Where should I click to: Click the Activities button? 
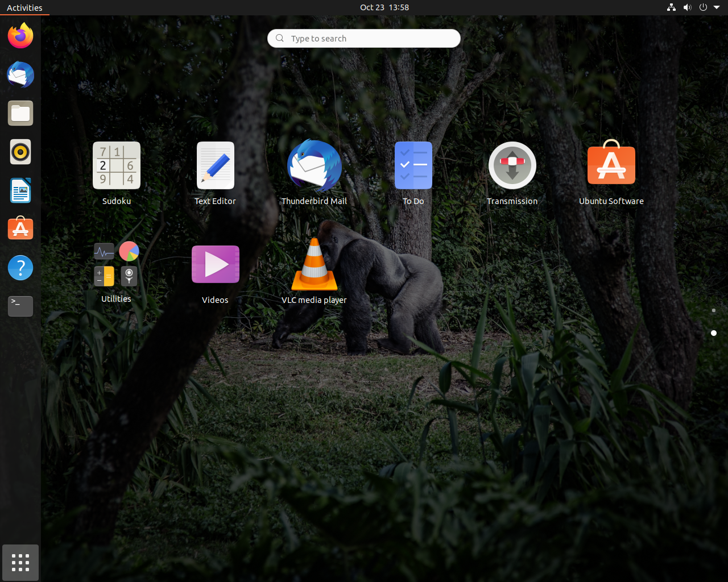24,7
